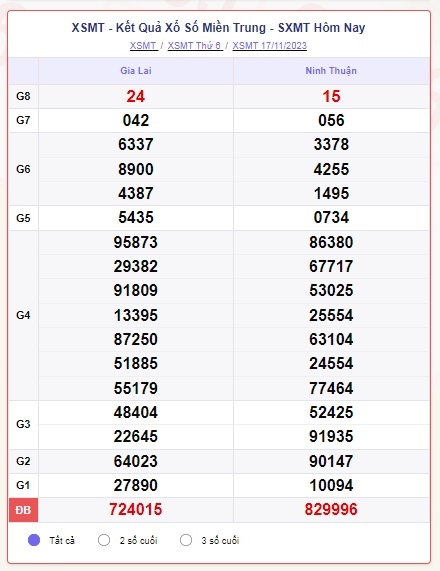
Task: Choose the "3 số cuối" radio option
Action: point(186,540)
